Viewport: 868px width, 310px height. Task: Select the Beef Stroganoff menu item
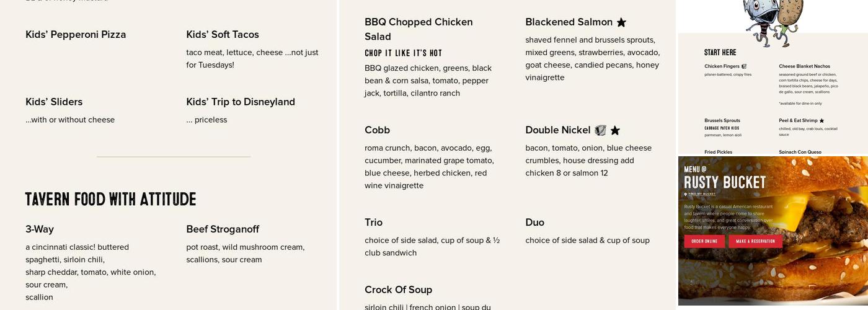(223, 229)
